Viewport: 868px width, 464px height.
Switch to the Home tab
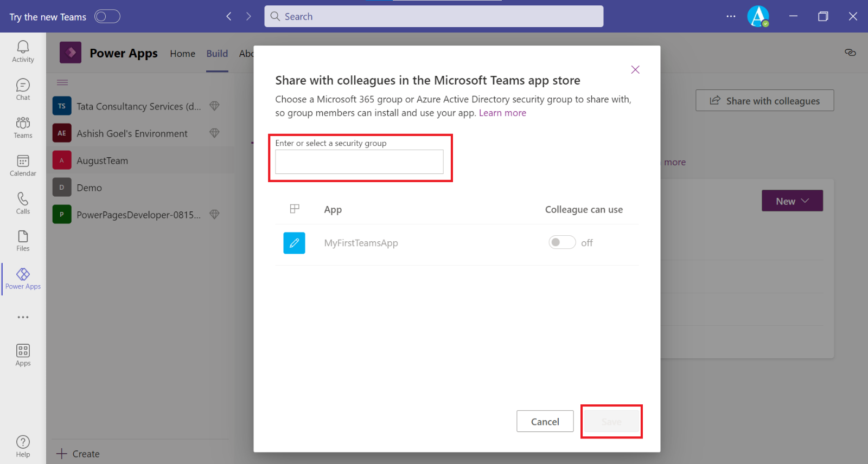(182, 54)
